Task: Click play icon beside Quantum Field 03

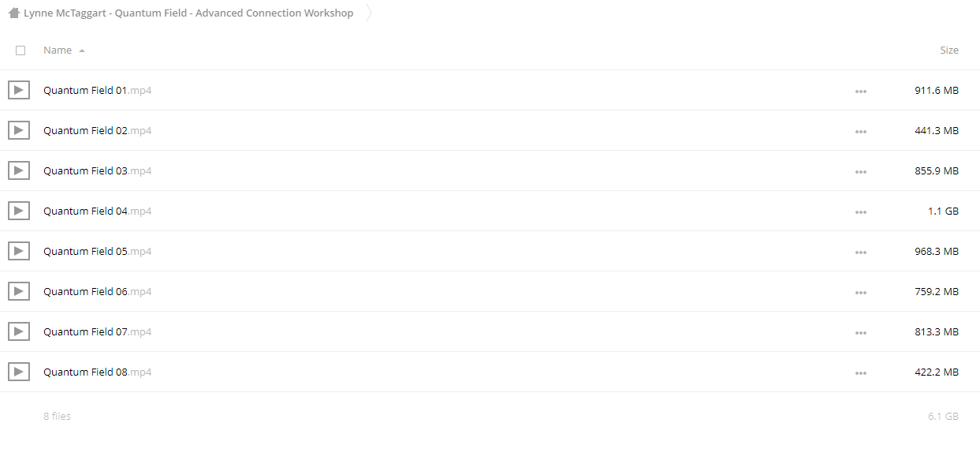Action: tap(19, 170)
